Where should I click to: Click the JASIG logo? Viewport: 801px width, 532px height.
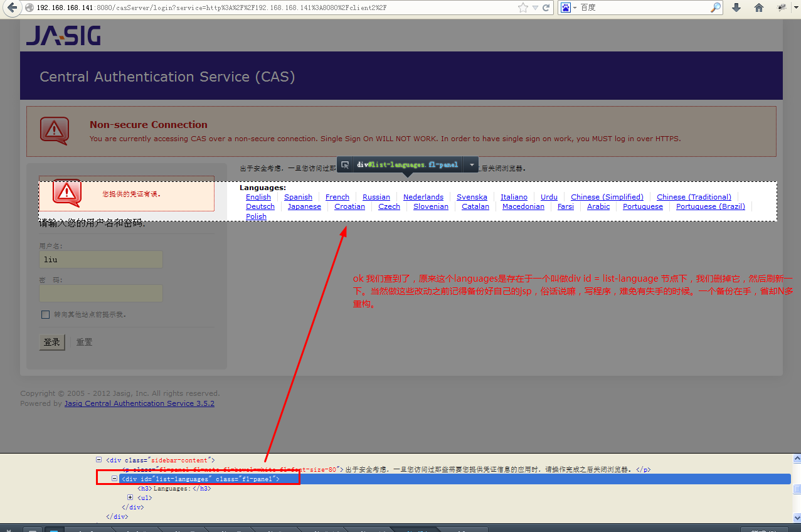[63, 35]
